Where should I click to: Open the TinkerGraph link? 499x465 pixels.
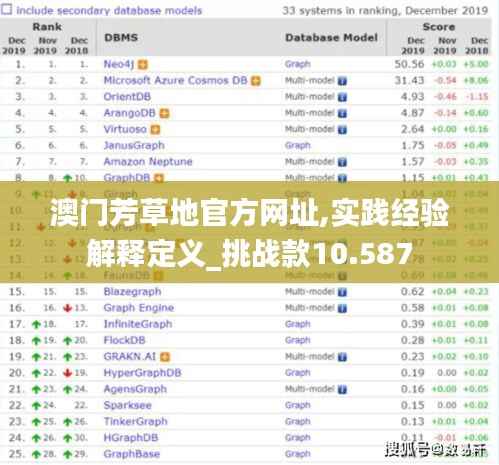pyautogui.click(x=135, y=421)
